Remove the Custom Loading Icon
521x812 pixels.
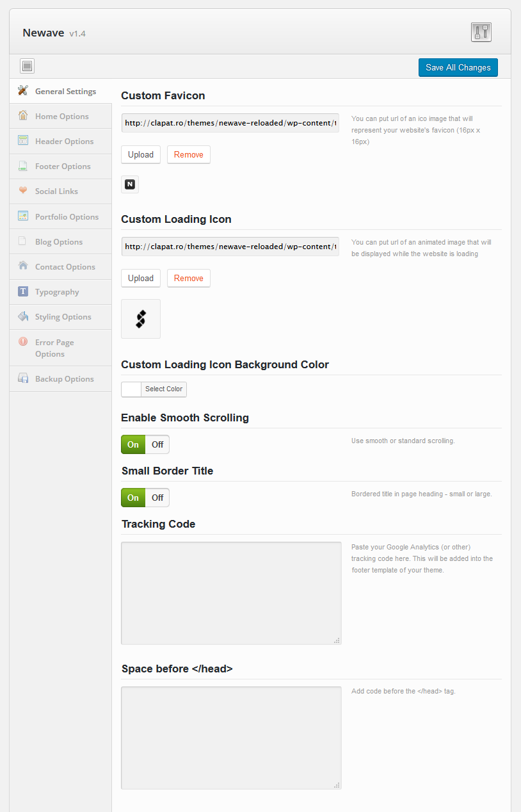pos(189,278)
